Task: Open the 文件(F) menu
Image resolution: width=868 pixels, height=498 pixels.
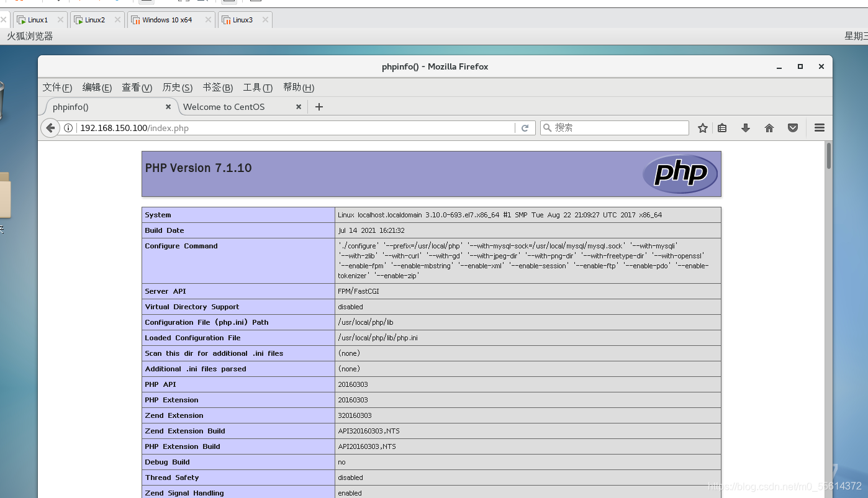Action: click(x=57, y=88)
